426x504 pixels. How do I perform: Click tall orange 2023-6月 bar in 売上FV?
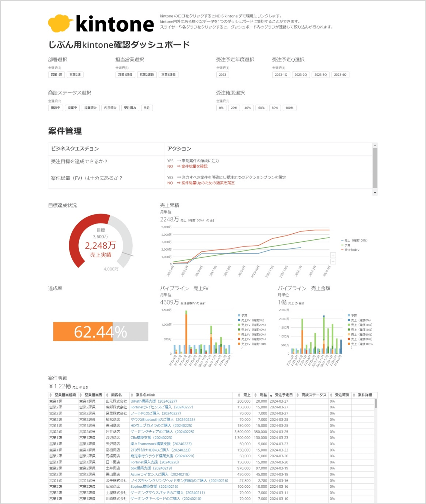[x=186, y=334]
